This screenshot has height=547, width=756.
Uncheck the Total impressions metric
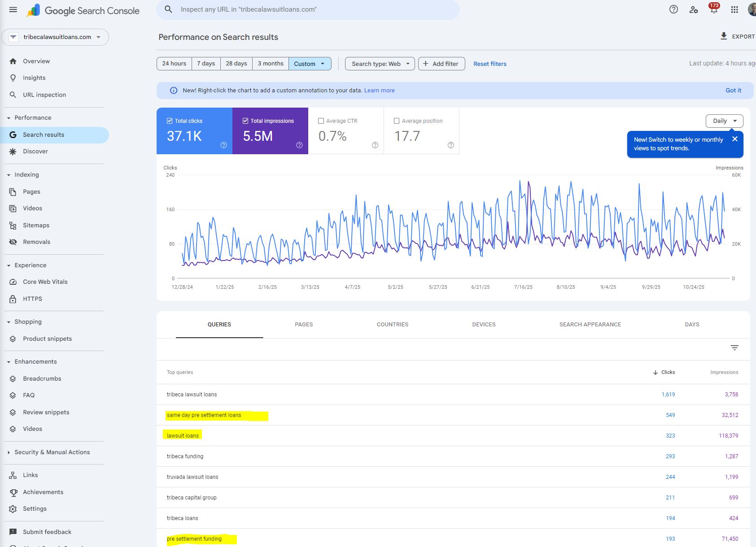(x=245, y=121)
